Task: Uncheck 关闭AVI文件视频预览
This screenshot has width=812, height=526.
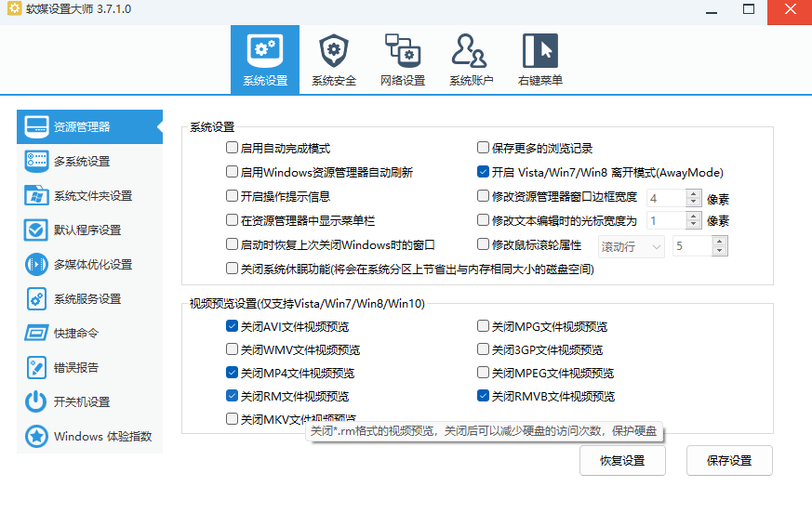Action: 233,327
